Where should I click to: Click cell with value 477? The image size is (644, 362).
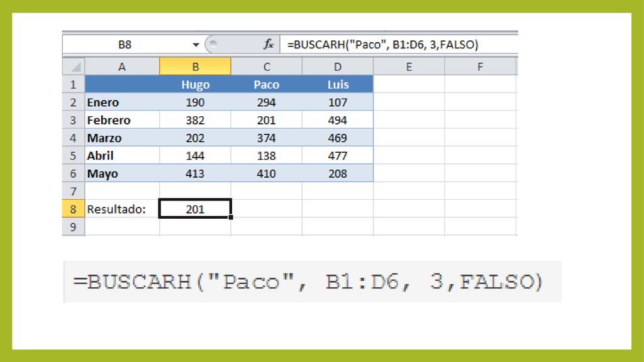coord(338,156)
